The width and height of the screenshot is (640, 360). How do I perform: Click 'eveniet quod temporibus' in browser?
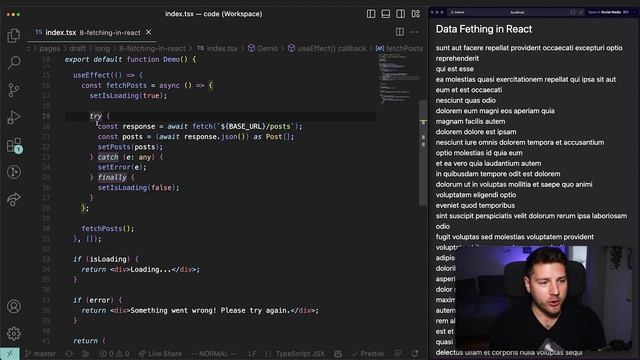(x=475, y=205)
